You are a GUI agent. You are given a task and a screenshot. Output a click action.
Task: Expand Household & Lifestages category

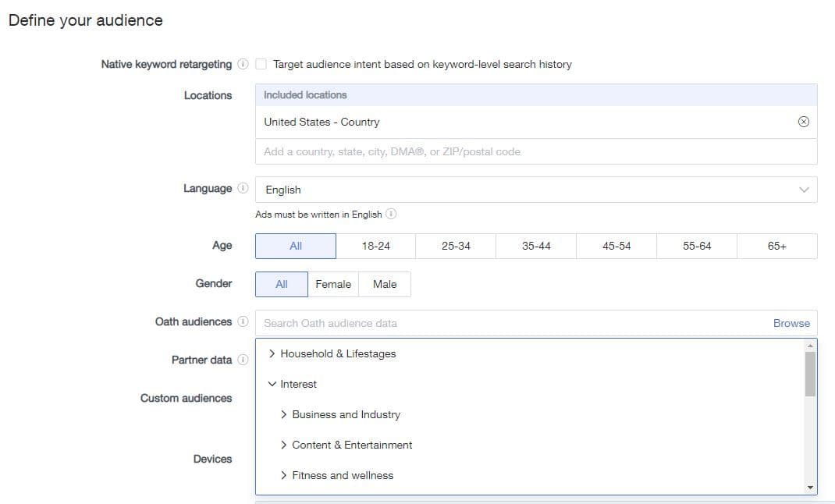pyautogui.click(x=272, y=353)
